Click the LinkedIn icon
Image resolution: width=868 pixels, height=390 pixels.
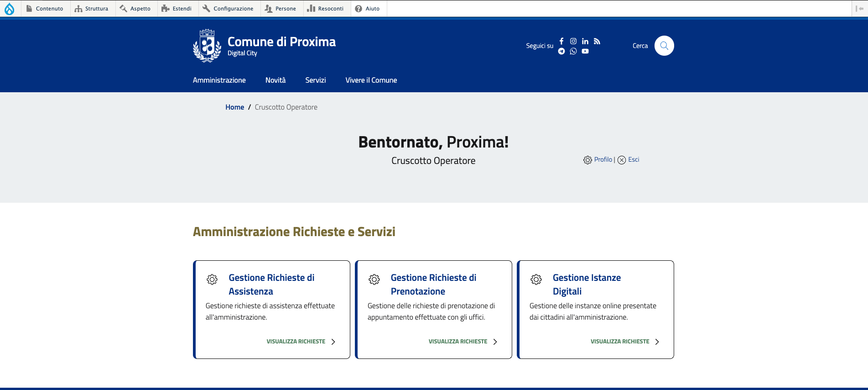585,41
